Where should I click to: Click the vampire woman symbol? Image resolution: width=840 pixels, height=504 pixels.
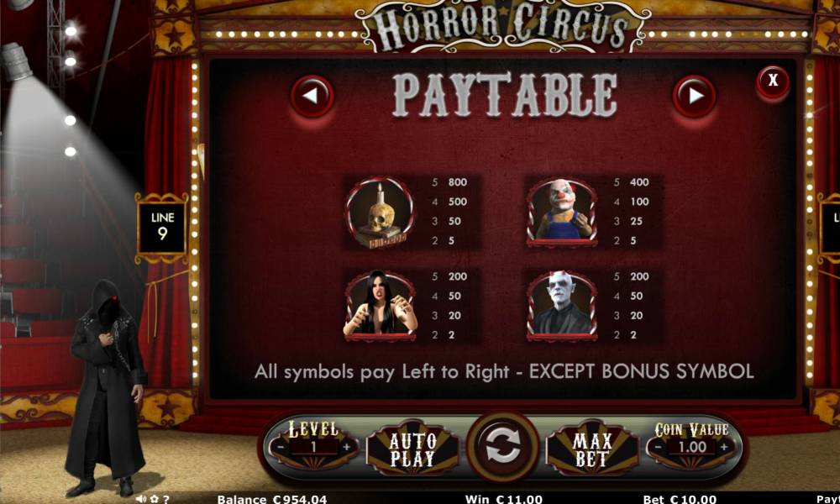(x=380, y=305)
